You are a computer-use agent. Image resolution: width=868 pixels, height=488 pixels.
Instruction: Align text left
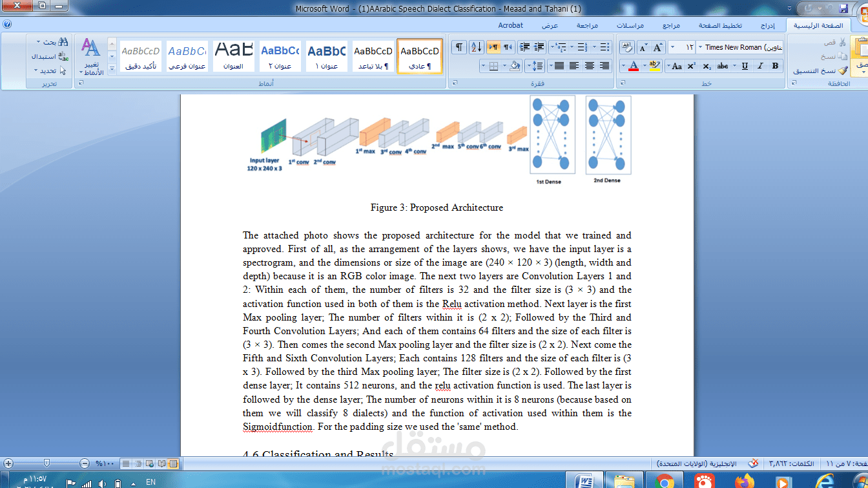point(573,66)
